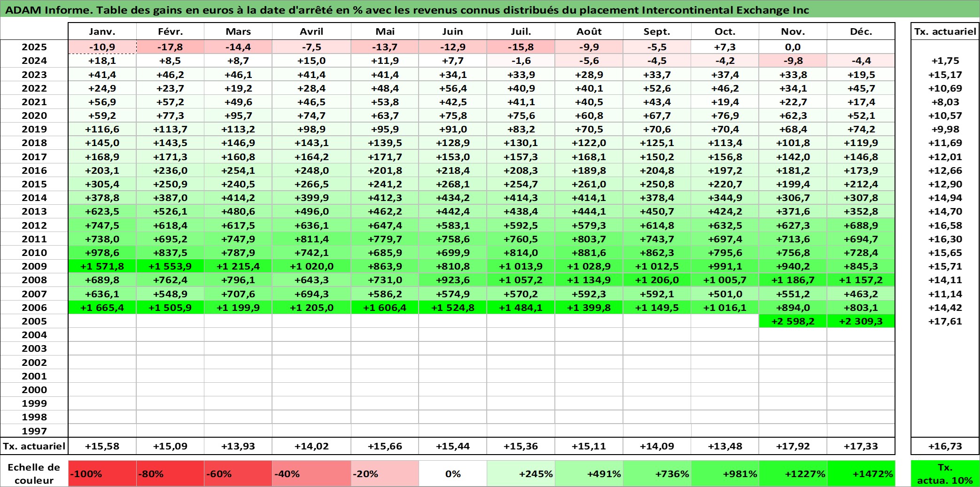Select cell +688,9 for December 2012
The height and width of the screenshot is (487, 980).
(x=861, y=225)
